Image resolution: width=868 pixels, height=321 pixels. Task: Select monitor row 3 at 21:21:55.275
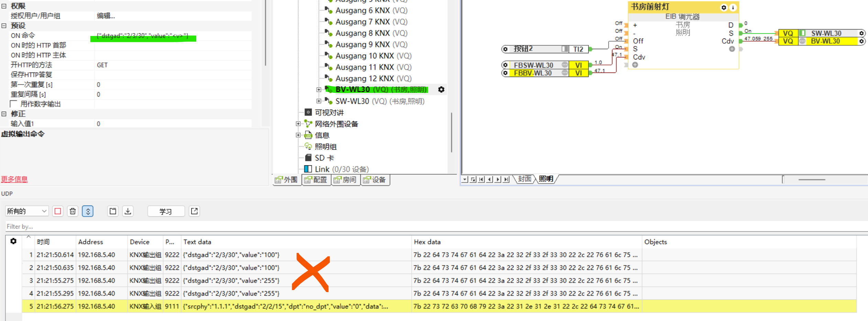coord(439,280)
